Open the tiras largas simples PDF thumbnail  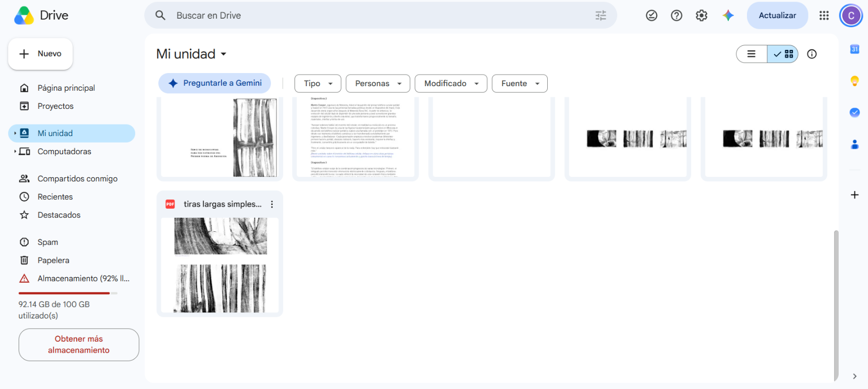[220, 265]
